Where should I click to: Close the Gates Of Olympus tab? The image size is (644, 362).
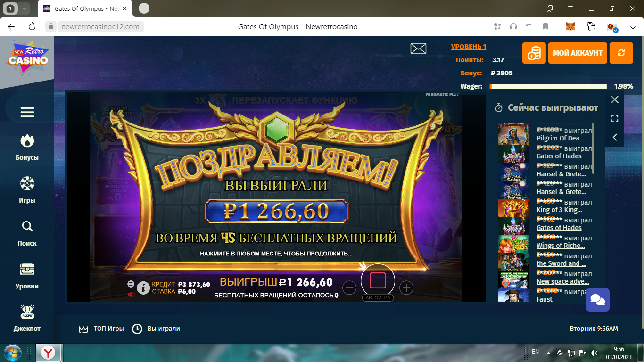tap(124, 8)
